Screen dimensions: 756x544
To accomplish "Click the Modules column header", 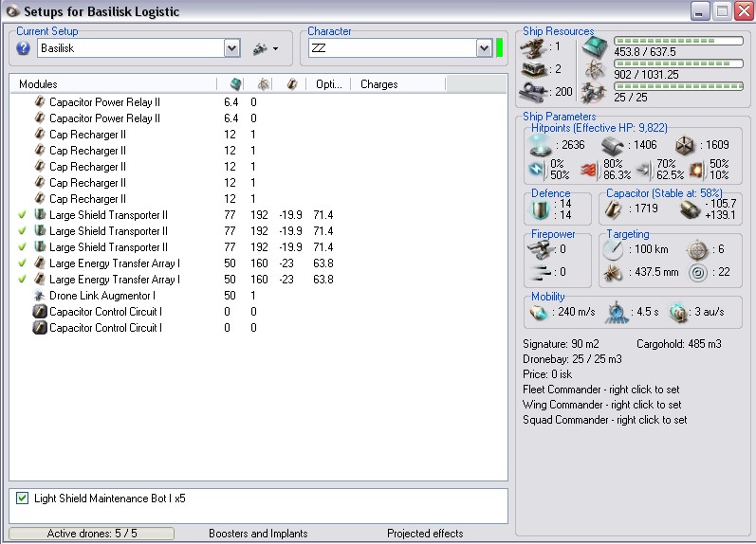I will coord(114,84).
